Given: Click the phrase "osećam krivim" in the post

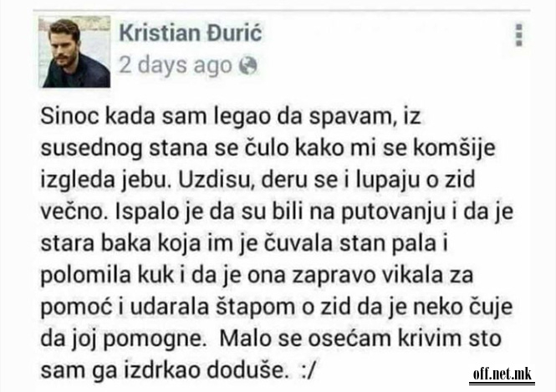Looking at the screenshot, I should 385,339.
